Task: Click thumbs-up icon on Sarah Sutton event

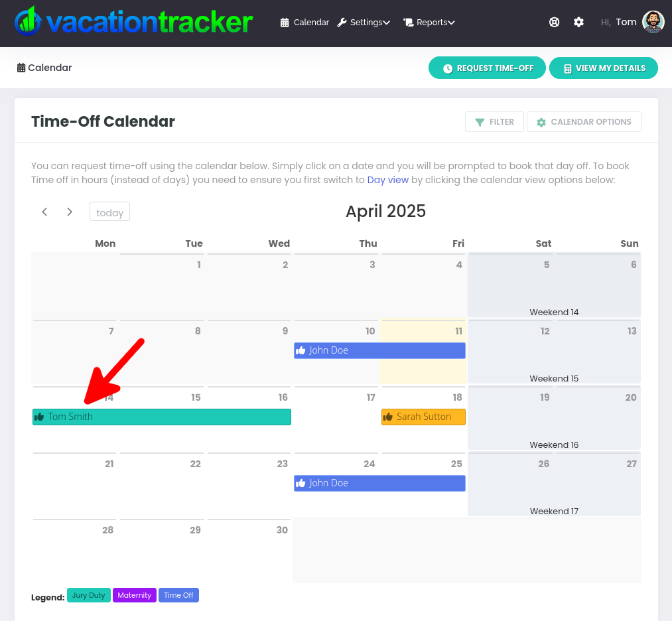Action: click(x=389, y=417)
